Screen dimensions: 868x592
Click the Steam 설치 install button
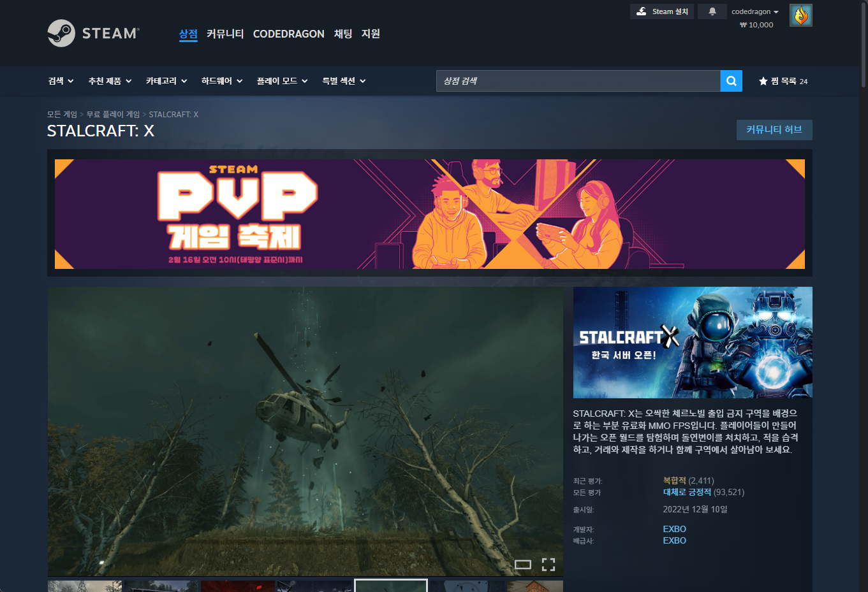(x=662, y=11)
